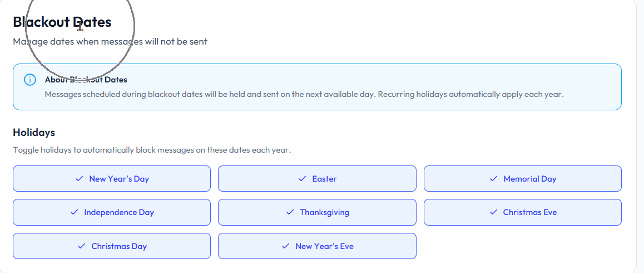Image resolution: width=644 pixels, height=273 pixels.
Task: Click the checkmark icon beside Easter
Action: [303, 179]
